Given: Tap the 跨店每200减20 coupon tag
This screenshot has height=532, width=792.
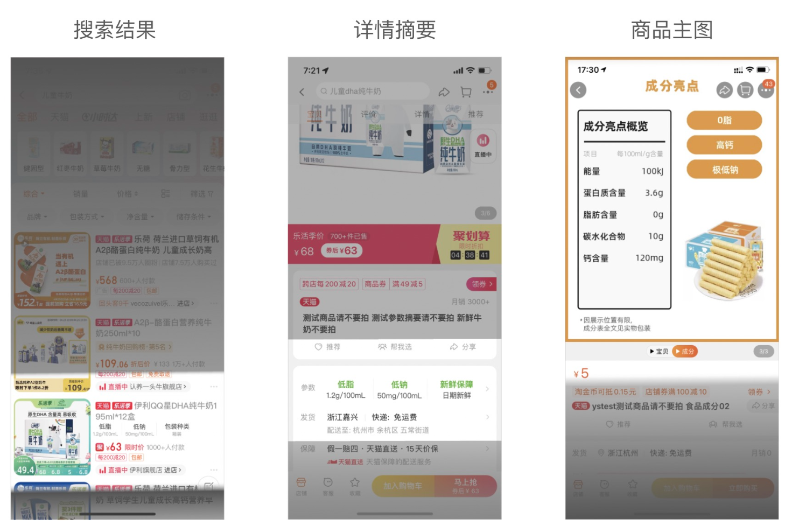Looking at the screenshot, I should (329, 284).
